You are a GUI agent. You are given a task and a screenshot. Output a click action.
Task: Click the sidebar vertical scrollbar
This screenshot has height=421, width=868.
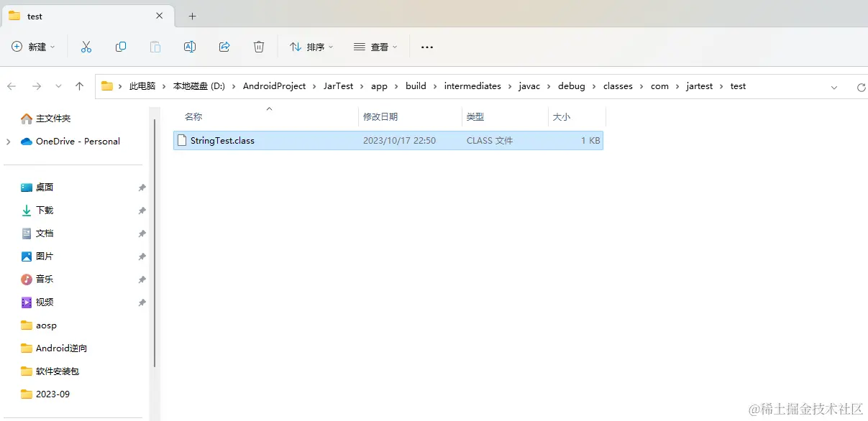tap(155, 242)
